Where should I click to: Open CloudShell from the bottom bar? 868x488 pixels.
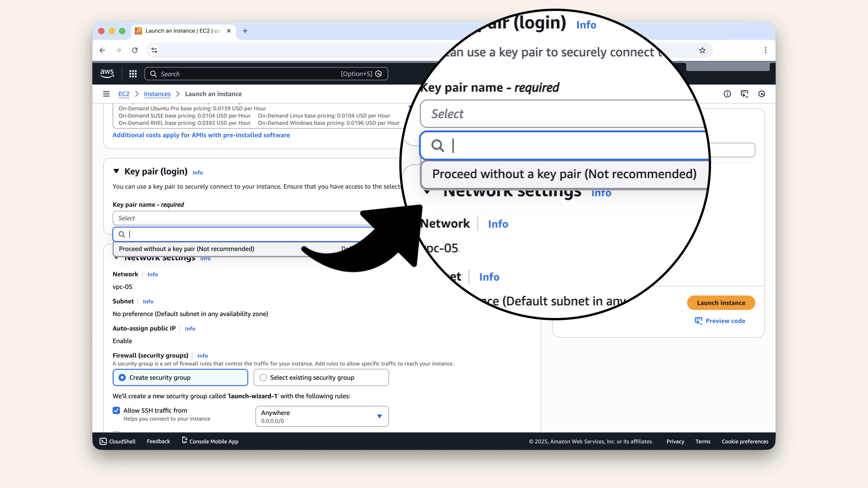pos(117,441)
